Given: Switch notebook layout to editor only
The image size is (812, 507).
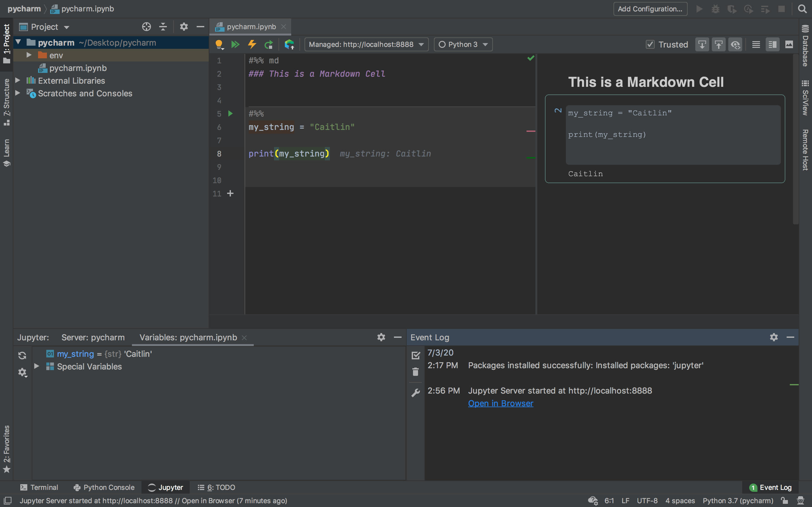Looking at the screenshot, I should click(756, 44).
